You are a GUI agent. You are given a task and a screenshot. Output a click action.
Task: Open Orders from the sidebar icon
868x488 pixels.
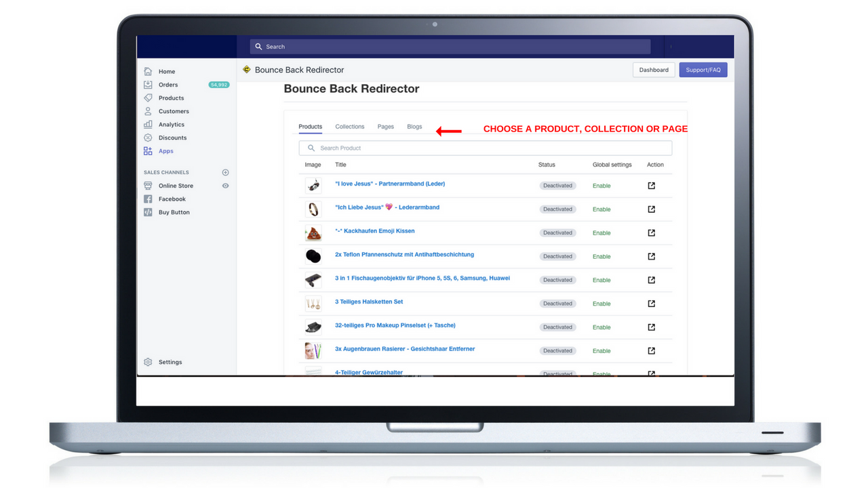148,85
